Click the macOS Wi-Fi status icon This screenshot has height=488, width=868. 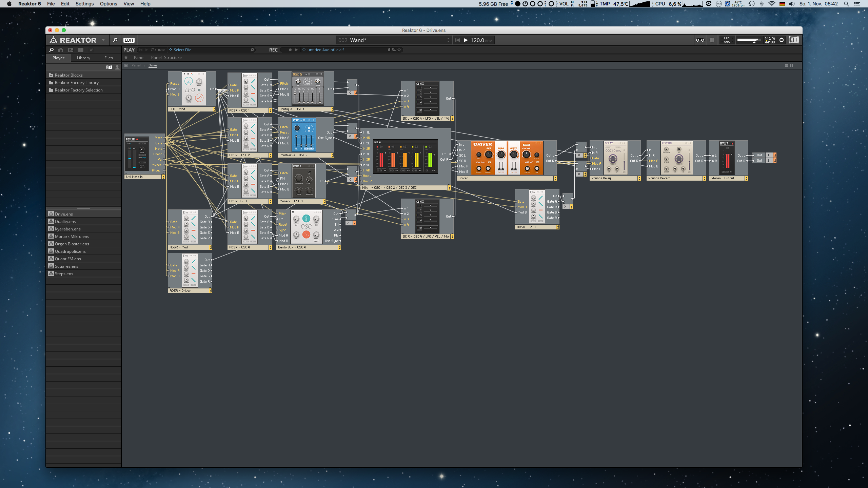(772, 4)
